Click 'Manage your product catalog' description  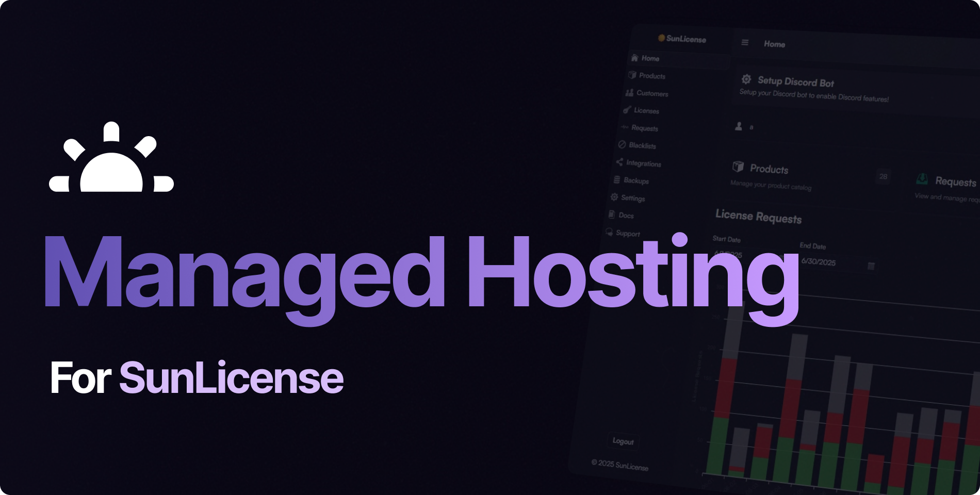[x=771, y=185]
